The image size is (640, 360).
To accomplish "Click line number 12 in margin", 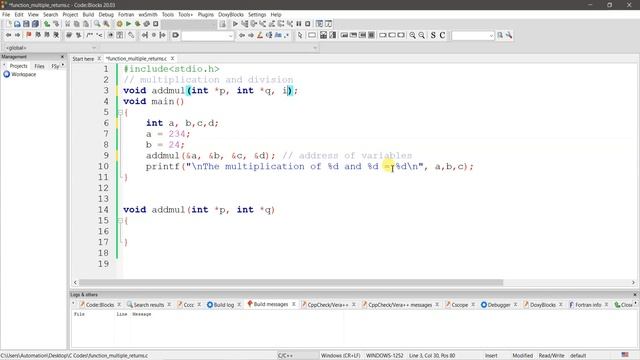I will (x=104, y=188).
